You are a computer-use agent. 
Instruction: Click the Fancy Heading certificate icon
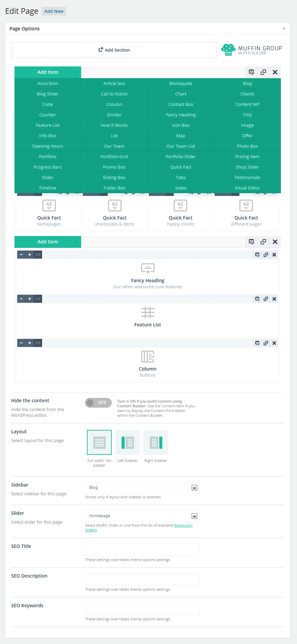[x=148, y=268]
